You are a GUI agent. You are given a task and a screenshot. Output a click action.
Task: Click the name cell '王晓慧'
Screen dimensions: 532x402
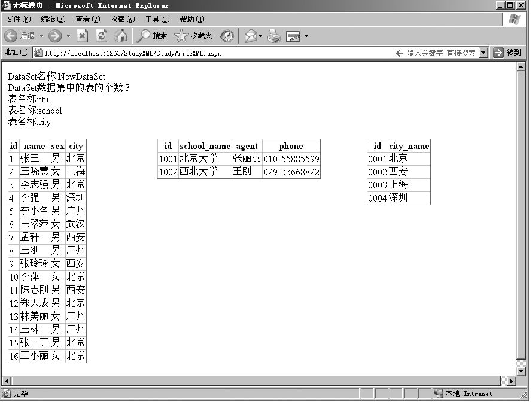[34, 171]
